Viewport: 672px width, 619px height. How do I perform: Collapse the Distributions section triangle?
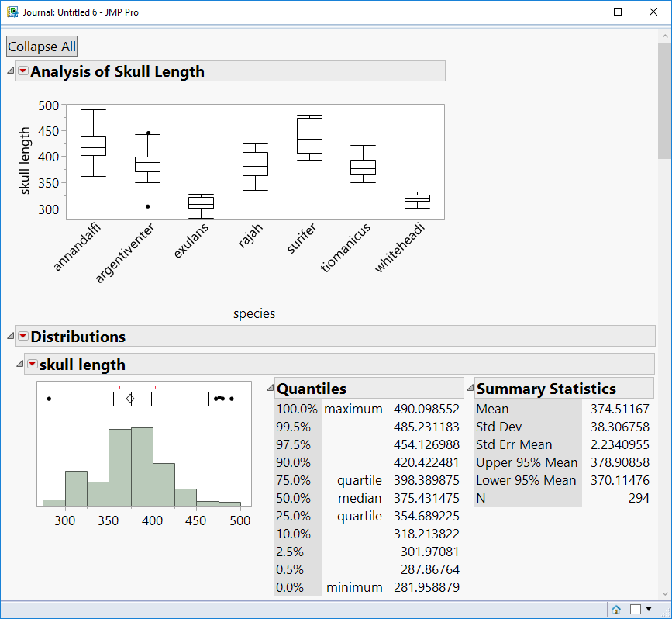11,336
